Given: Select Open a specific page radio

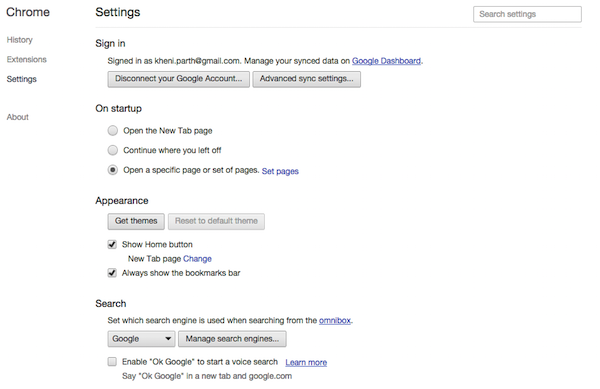Looking at the screenshot, I should pyautogui.click(x=112, y=170).
